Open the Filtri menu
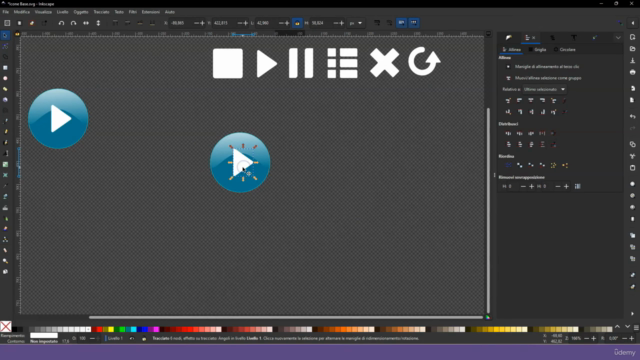 (133, 12)
